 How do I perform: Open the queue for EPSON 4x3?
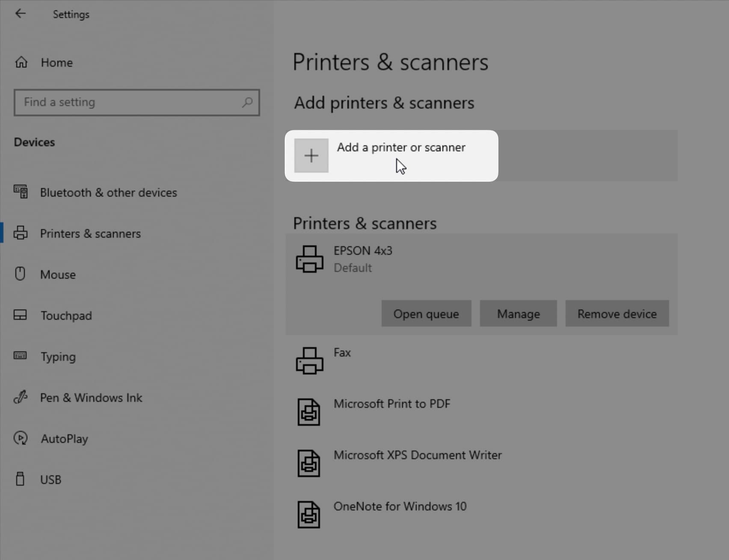pyautogui.click(x=426, y=313)
